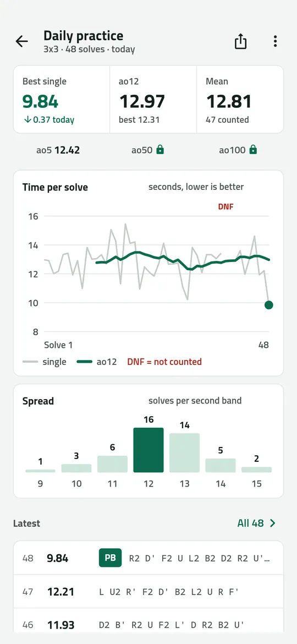297x644 pixels.
Task: Expand the All 48 chevron
Action: (x=273, y=523)
